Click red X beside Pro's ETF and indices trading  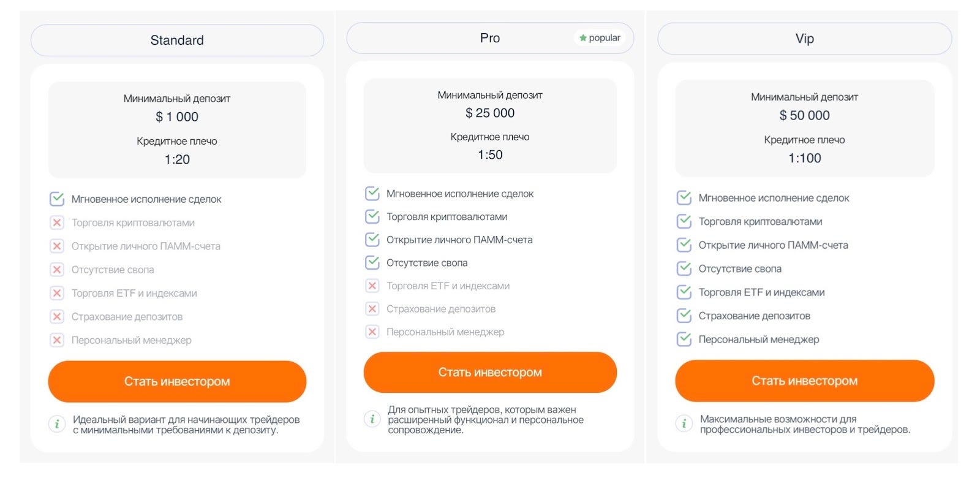coord(372,286)
